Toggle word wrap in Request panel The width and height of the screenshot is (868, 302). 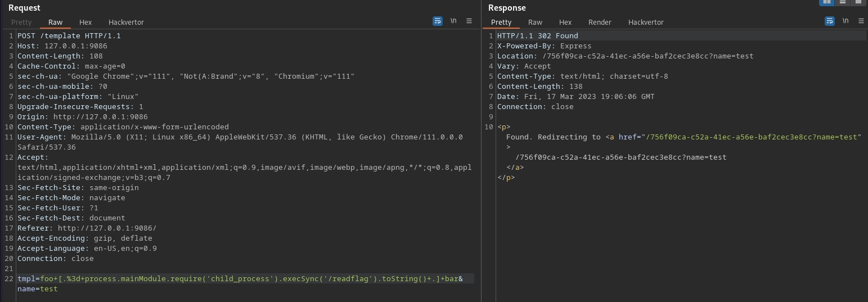pos(437,21)
